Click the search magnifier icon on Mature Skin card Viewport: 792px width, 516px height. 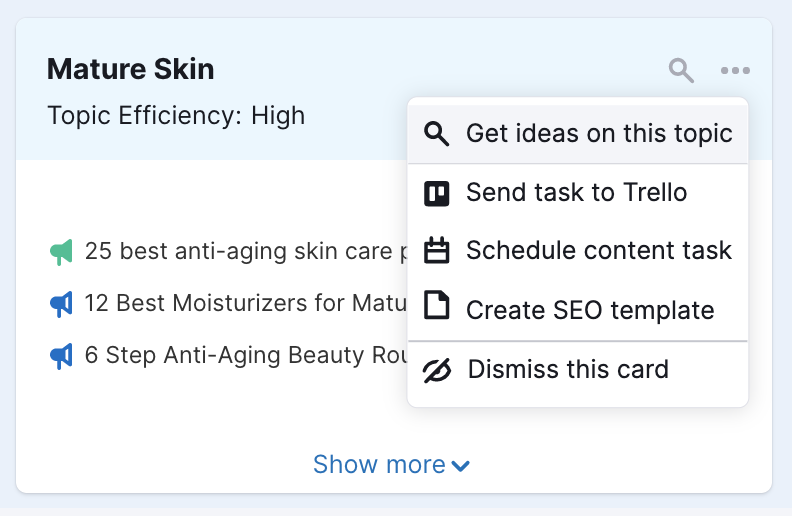681,70
